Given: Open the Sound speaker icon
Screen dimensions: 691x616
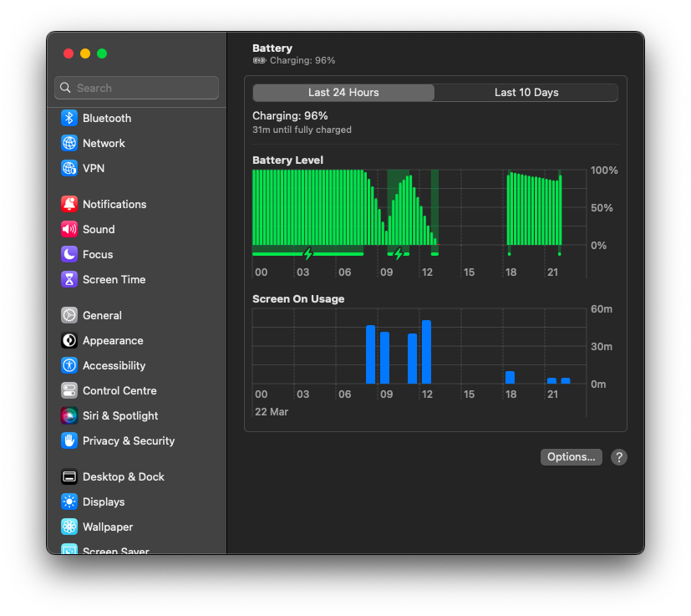Looking at the screenshot, I should [69, 229].
